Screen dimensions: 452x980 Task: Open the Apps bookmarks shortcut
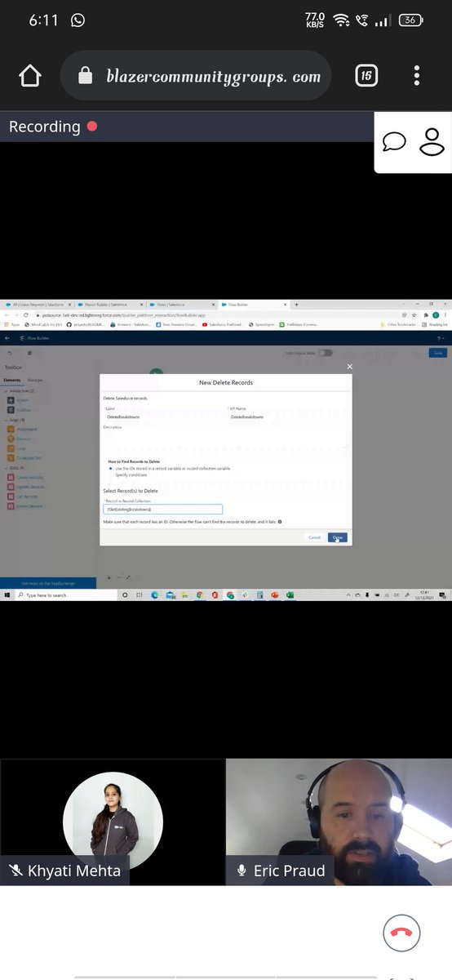[x=11, y=324]
